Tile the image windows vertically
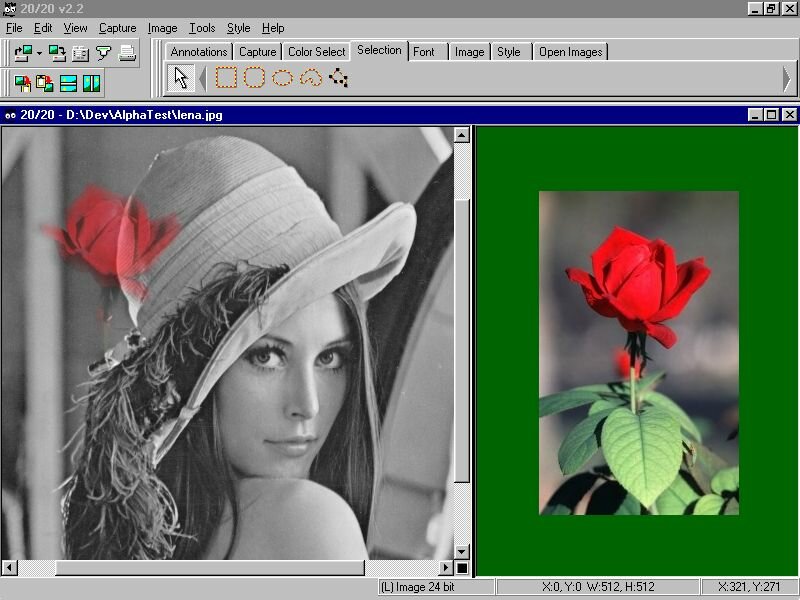 pos(91,83)
